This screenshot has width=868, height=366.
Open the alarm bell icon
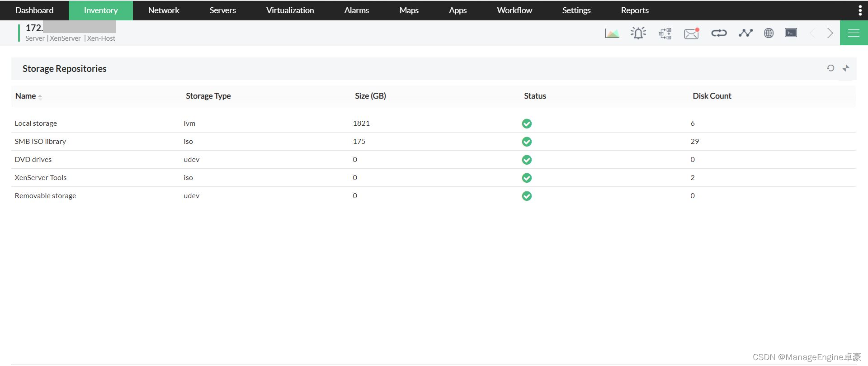(638, 33)
